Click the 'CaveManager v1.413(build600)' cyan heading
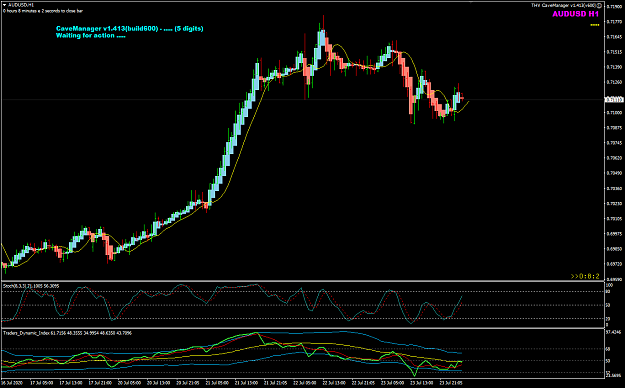The width and height of the screenshot is (625, 388). click(x=107, y=29)
